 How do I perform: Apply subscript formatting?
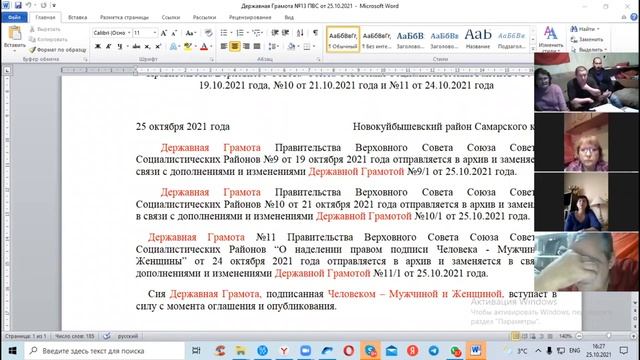(x=147, y=46)
